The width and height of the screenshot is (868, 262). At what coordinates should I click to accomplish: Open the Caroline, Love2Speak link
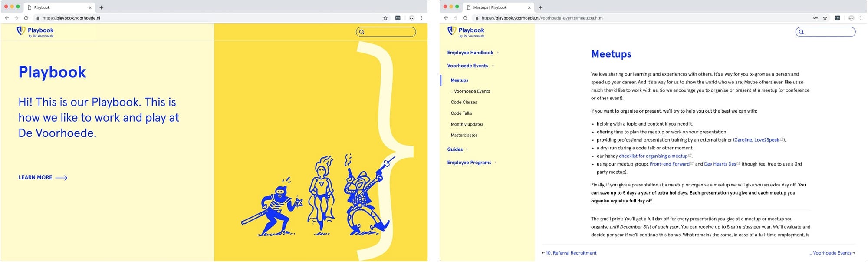759,140
